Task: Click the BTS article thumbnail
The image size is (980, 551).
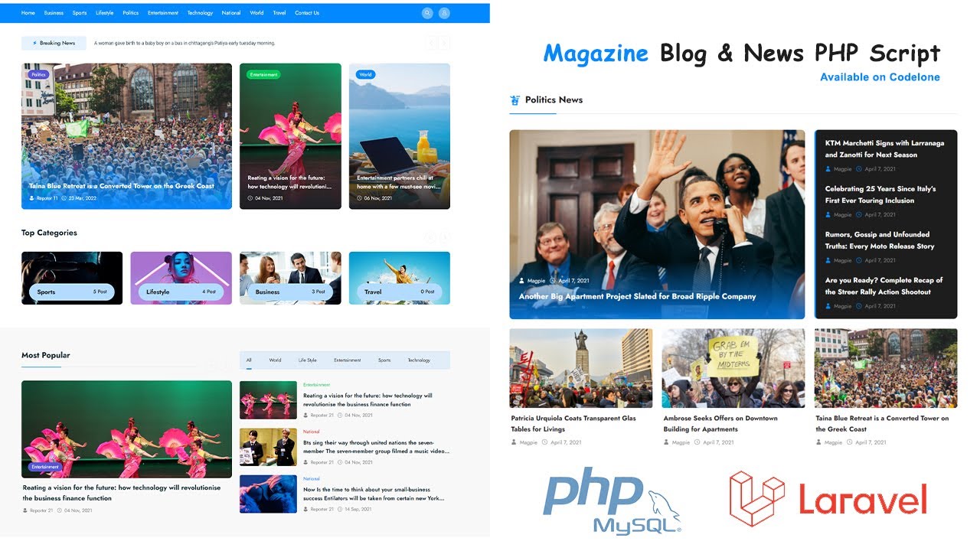Action: (x=268, y=447)
